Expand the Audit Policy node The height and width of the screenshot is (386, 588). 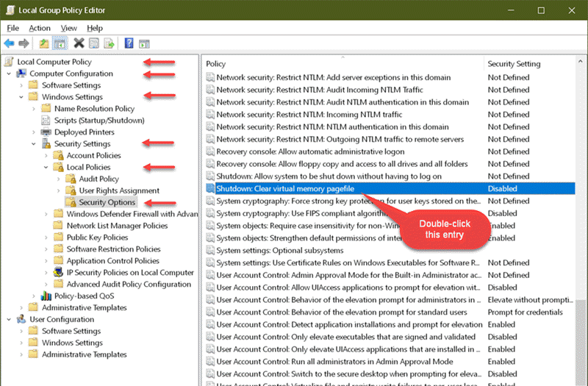coord(59,179)
